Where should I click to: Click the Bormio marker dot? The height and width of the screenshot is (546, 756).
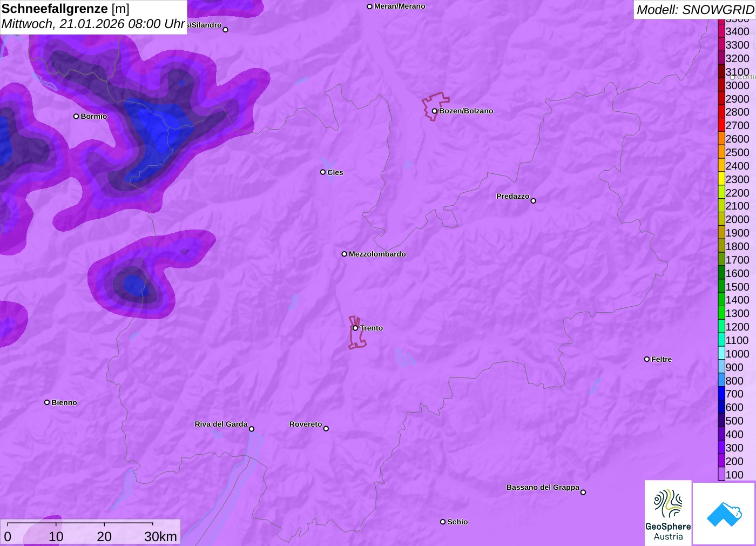coord(76,116)
